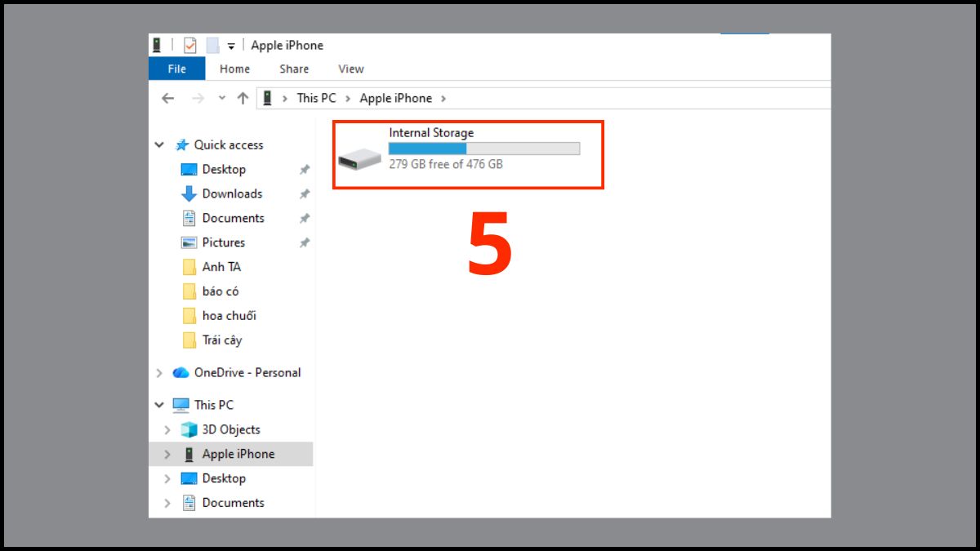The width and height of the screenshot is (980, 551).
Task: Click the This PC monitor icon in tree
Action: click(180, 405)
